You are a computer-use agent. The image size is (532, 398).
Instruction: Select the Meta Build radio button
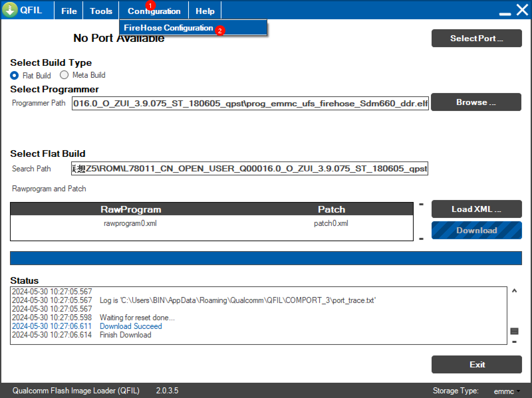tap(64, 75)
